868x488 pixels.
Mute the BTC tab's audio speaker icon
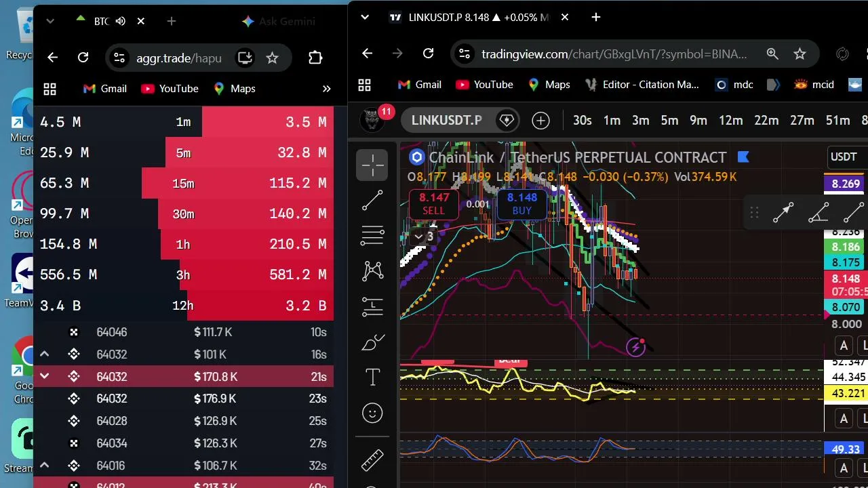pos(121,21)
